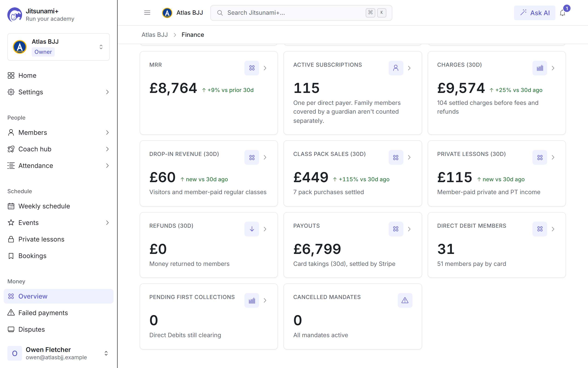Image resolution: width=588 pixels, height=368 pixels.
Task: Click the Active Subscriptions person icon
Action: [x=396, y=68]
